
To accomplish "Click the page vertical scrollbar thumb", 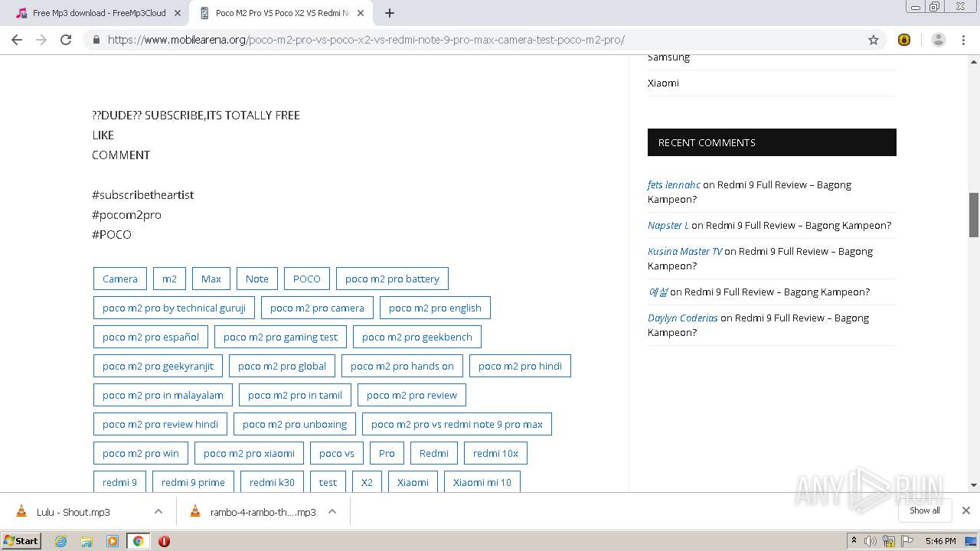I will point(973,215).
